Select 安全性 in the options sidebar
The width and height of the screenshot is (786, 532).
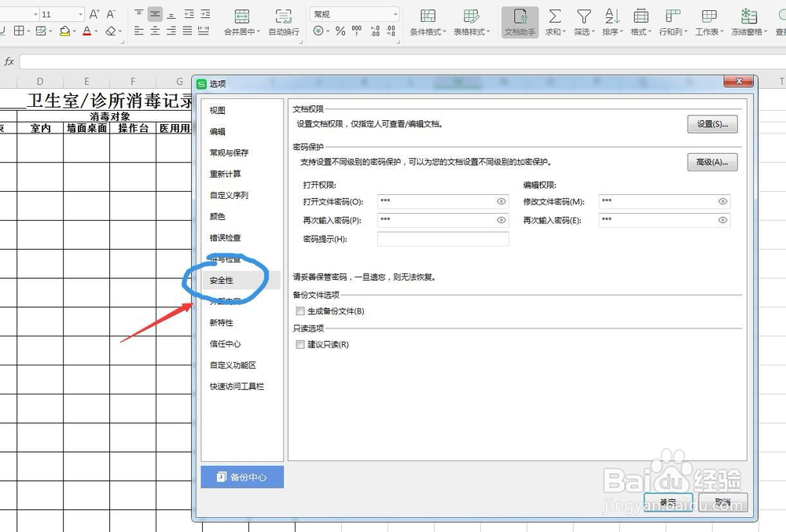pos(224,281)
